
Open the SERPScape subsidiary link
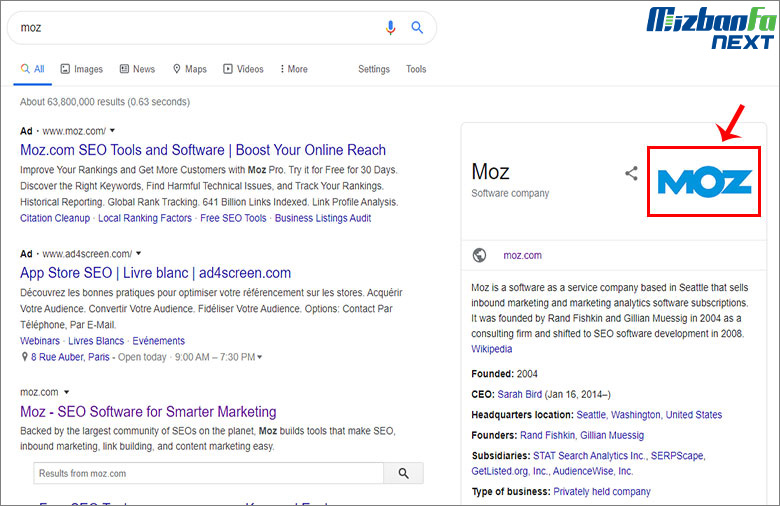pyautogui.click(x=677, y=456)
